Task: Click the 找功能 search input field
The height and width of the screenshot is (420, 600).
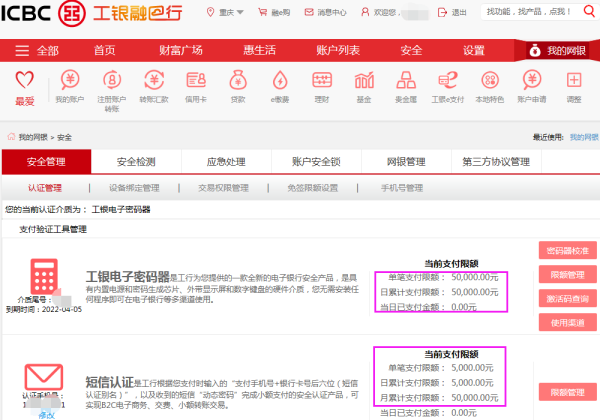Action: click(531, 11)
